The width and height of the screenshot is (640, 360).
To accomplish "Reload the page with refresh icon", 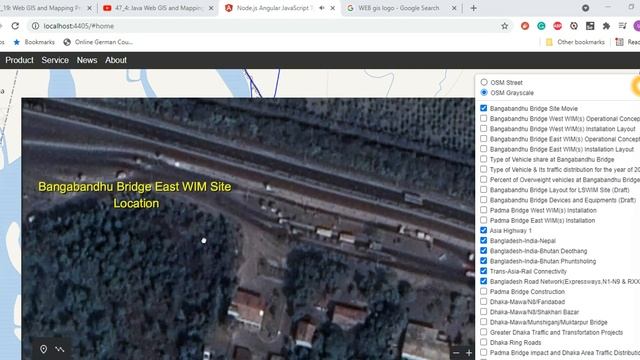I will pyautogui.click(x=15, y=26).
